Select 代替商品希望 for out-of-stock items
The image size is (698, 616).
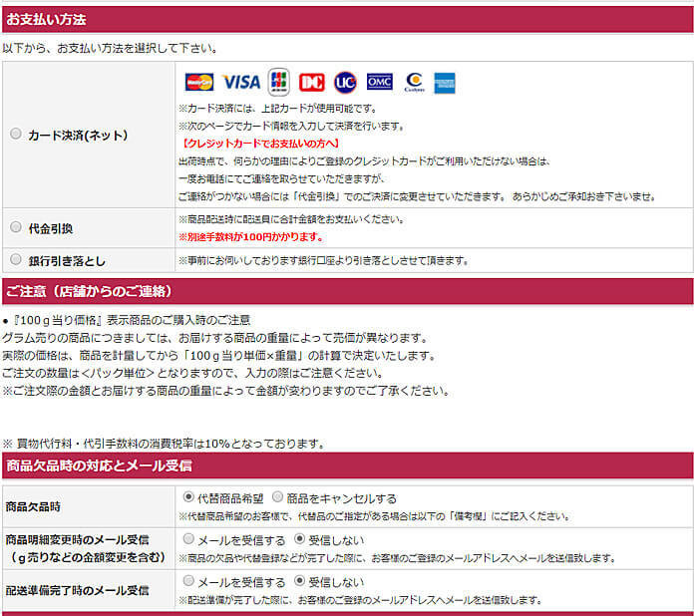click(187, 497)
